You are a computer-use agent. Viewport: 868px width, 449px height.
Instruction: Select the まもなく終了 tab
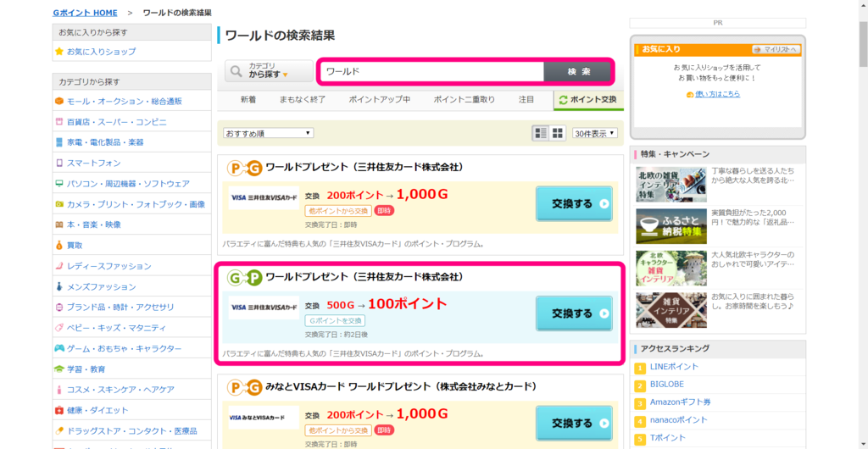pos(303,100)
